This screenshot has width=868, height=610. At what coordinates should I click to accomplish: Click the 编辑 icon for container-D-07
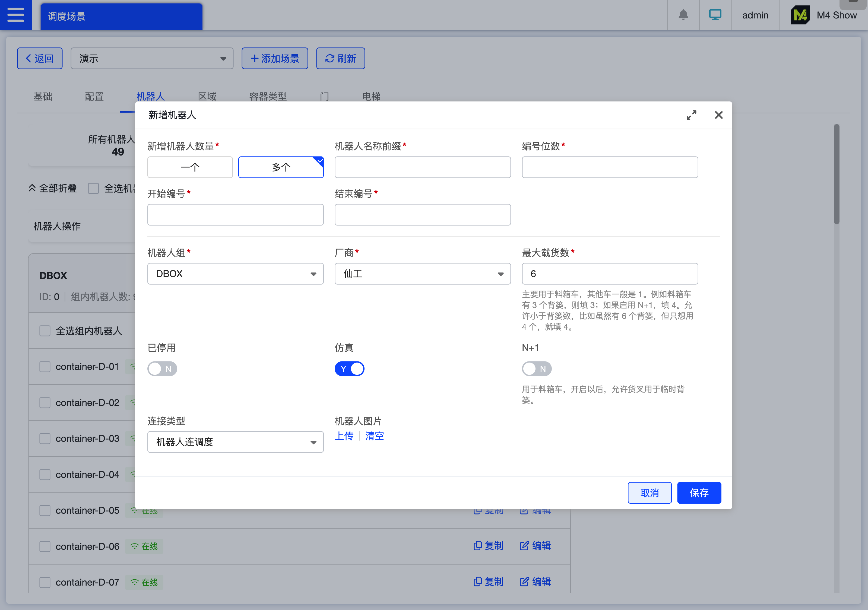524,582
